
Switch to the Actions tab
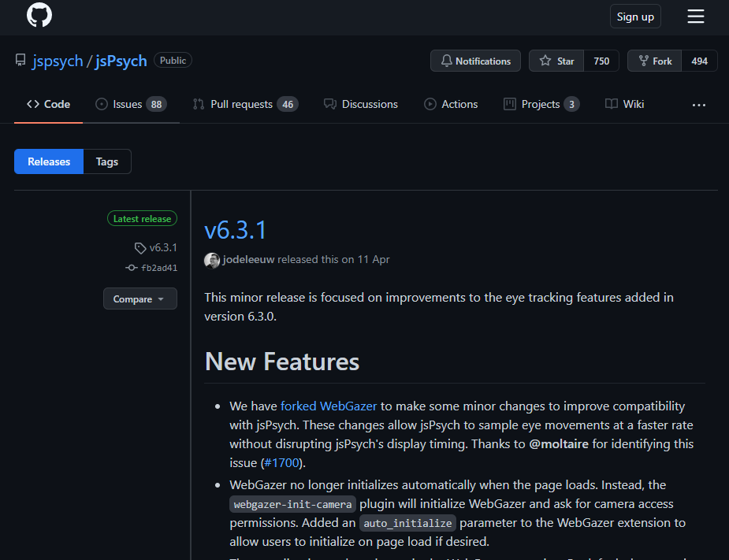(x=451, y=104)
